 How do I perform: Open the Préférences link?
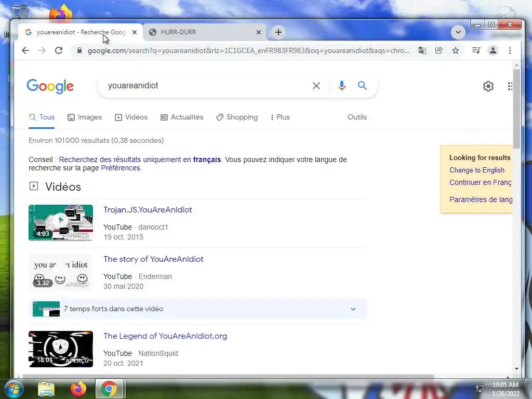[121, 168]
